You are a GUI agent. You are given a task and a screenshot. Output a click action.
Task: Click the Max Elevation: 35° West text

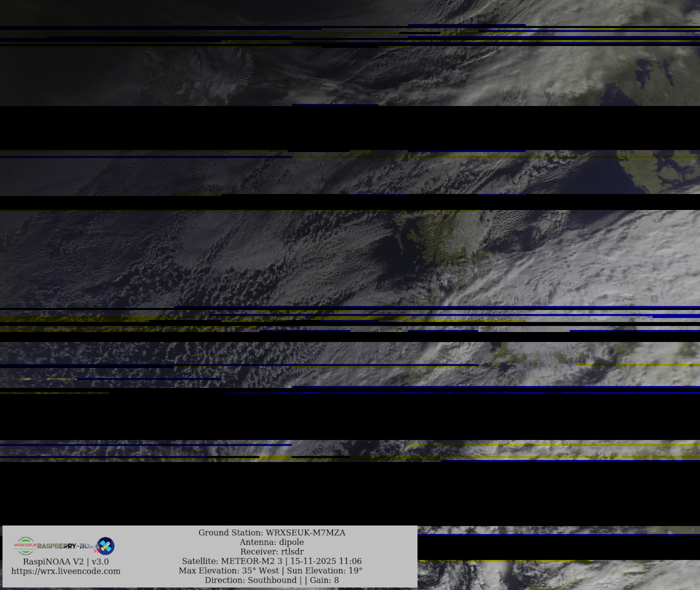(228, 570)
